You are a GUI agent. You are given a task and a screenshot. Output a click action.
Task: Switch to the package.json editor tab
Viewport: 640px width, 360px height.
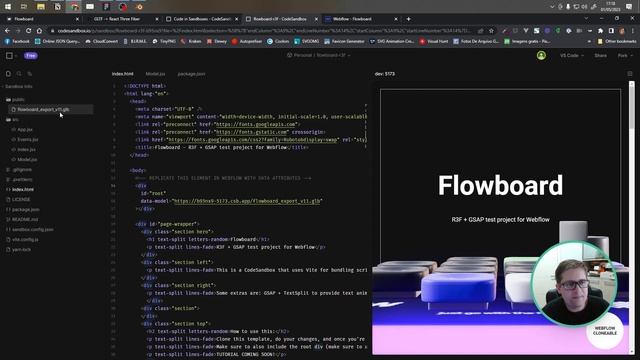(191, 74)
